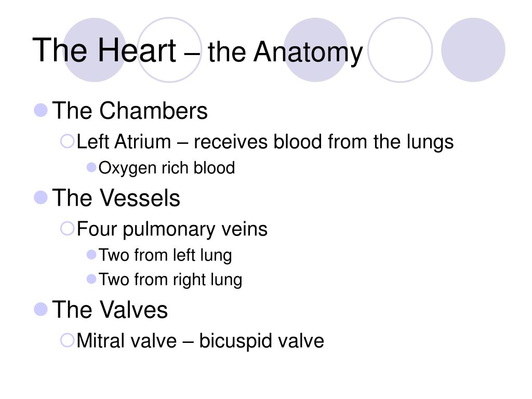Select the 'the Anatomy' subtitle text
Image resolution: width=532 pixels, height=399 pixels.
coord(285,52)
